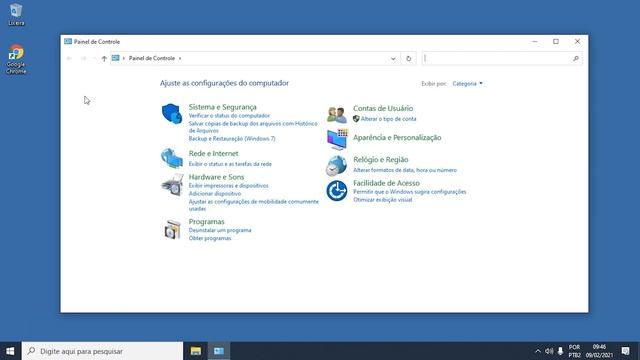Click the Programas disc box icon
This screenshot has width=640, height=360.
click(x=172, y=229)
